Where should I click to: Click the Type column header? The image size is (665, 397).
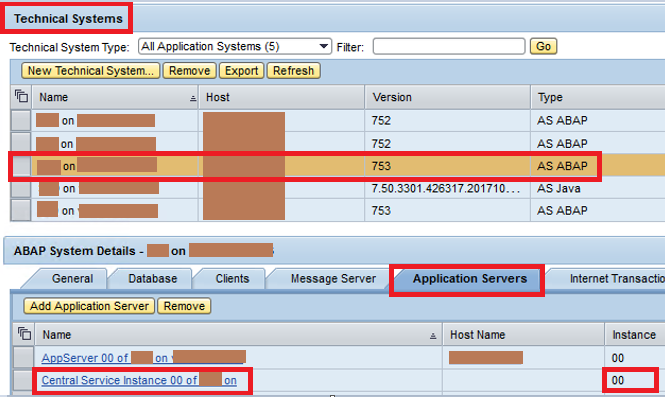[598, 97]
